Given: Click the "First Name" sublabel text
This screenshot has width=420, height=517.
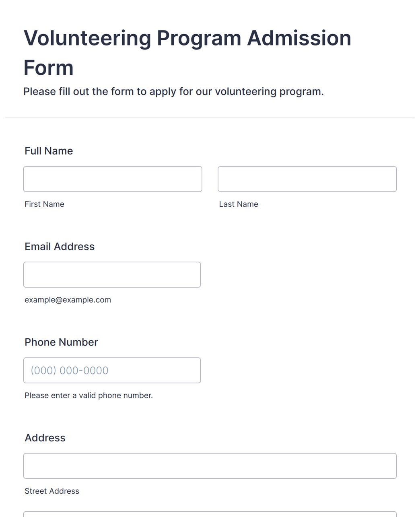Looking at the screenshot, I should 44,204.
